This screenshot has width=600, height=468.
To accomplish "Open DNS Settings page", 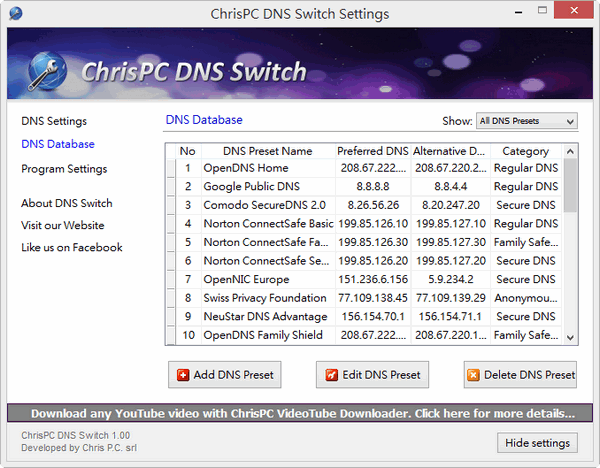I will point(54,121).
